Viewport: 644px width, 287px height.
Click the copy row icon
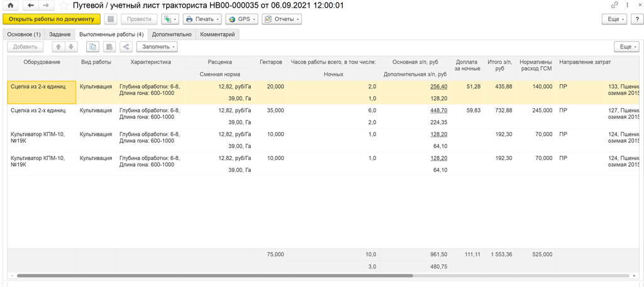click(92, 47)
